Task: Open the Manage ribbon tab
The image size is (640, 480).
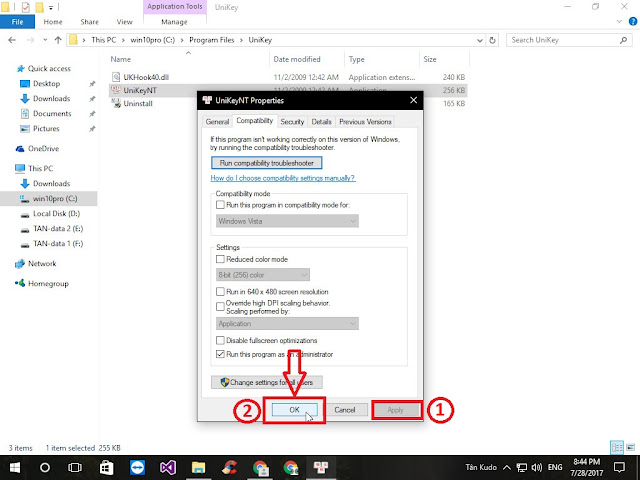Action: coord(174,22)
